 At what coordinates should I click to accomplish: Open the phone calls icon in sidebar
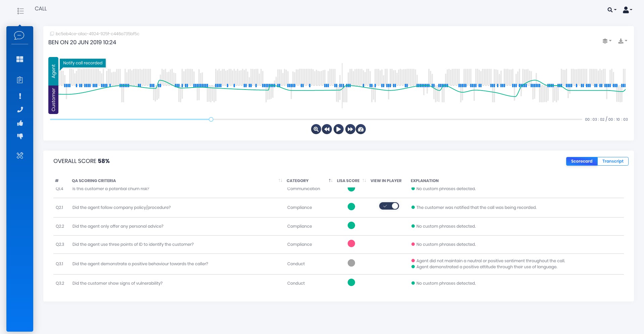[x=20, y=109]
